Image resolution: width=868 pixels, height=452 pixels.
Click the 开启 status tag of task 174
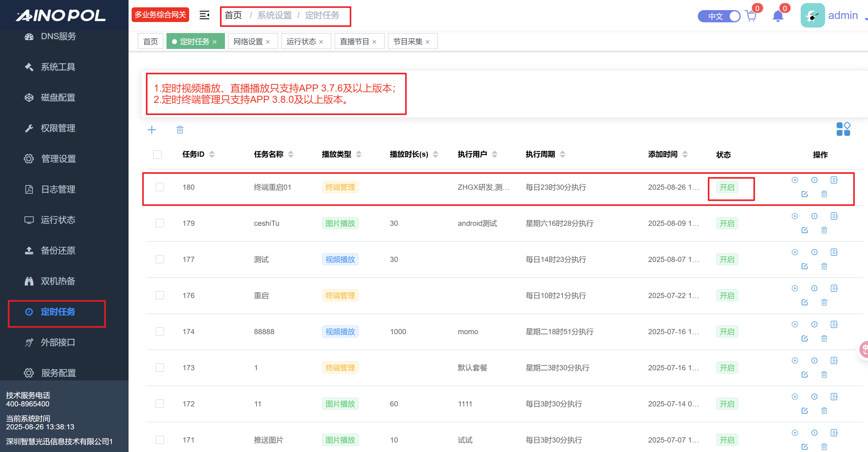(x=727, y=331)
